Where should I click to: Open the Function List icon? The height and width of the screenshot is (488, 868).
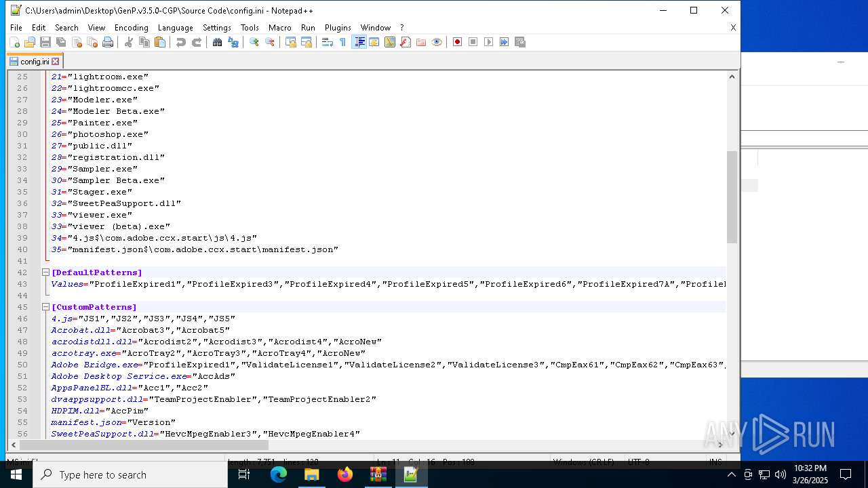406,42
